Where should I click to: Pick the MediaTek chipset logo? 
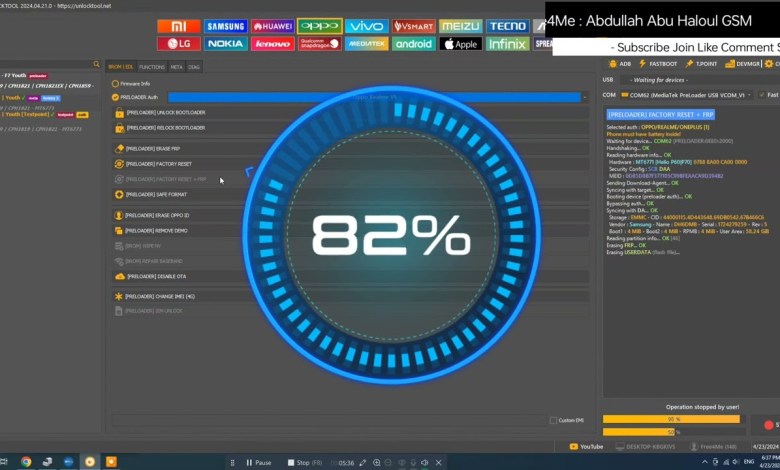[365, 44]
